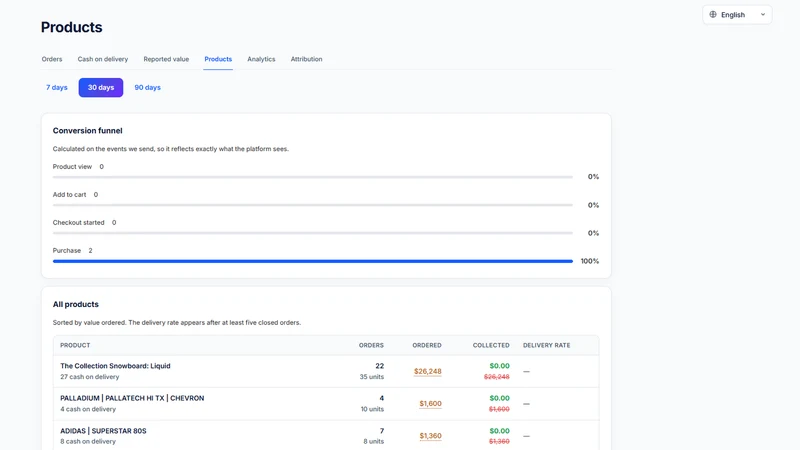Click the PRODUCT column header
The height and width of the screenshot is (450, 800).
click(75, 345)
